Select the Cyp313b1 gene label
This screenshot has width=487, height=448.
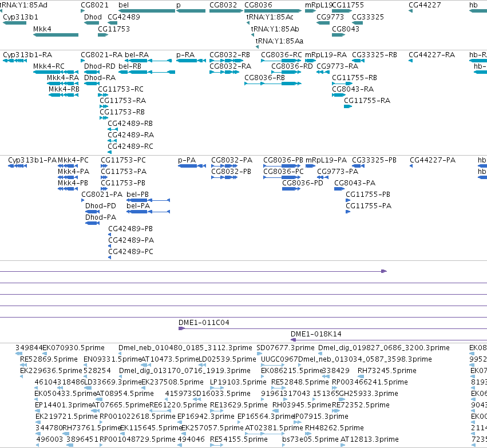click(21, 17)
